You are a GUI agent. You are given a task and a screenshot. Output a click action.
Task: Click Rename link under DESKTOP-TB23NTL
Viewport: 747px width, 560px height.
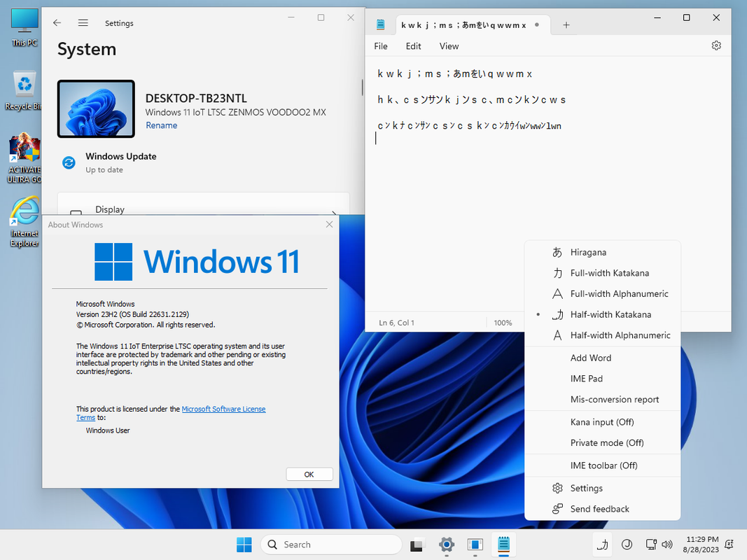[x=162, y=125]
